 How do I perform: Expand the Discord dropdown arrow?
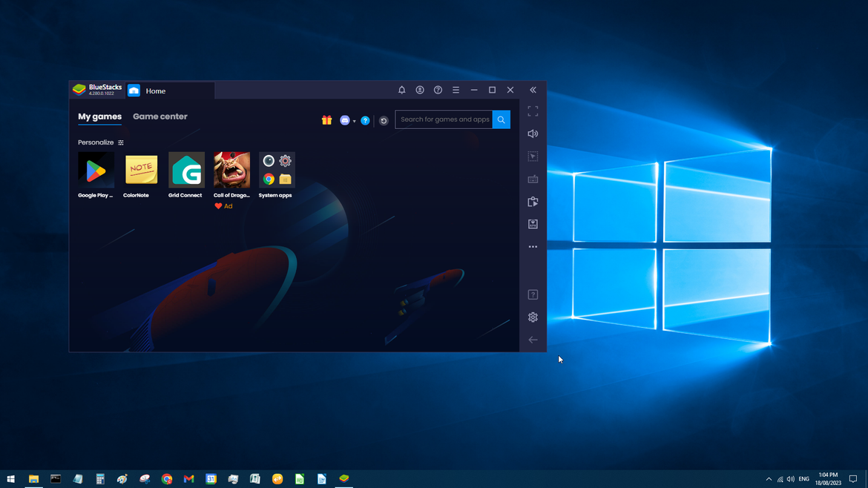tap(354, 120)
